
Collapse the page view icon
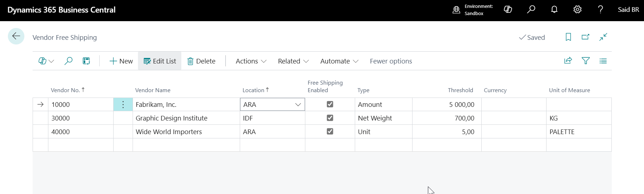point(603,37)
